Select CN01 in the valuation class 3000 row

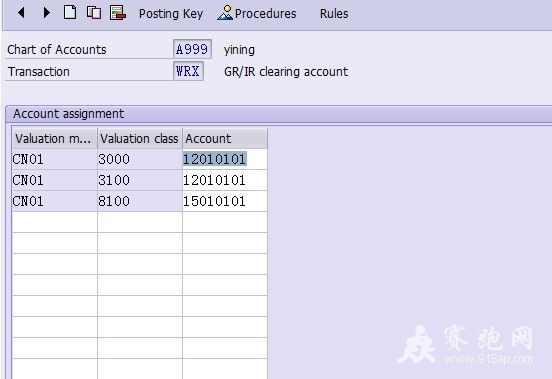coord(55,159)
